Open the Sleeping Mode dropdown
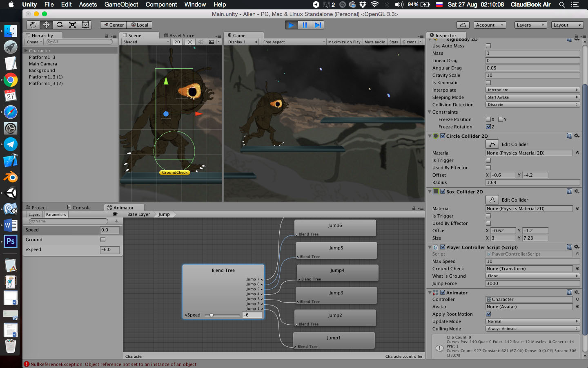Screen dimensions: 588x368 (533, 97)
